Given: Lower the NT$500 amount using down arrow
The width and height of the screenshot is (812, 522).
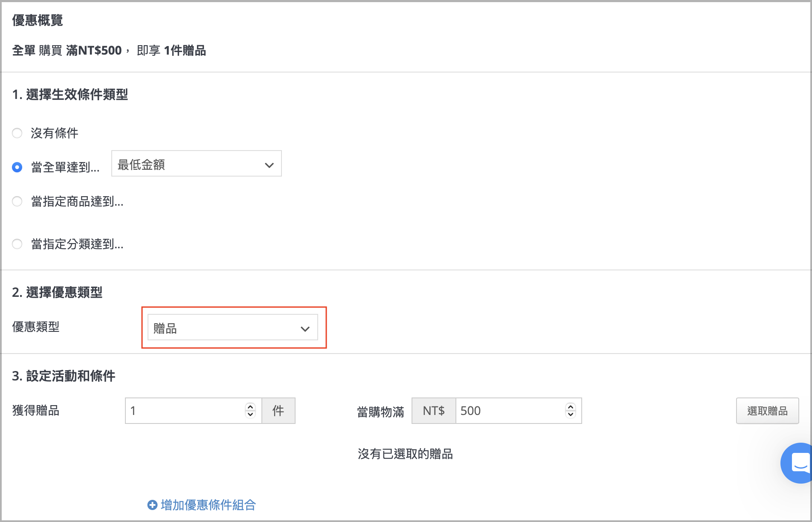Looking at the screenshot, I should pyautogui.click(x=571, y=414).
